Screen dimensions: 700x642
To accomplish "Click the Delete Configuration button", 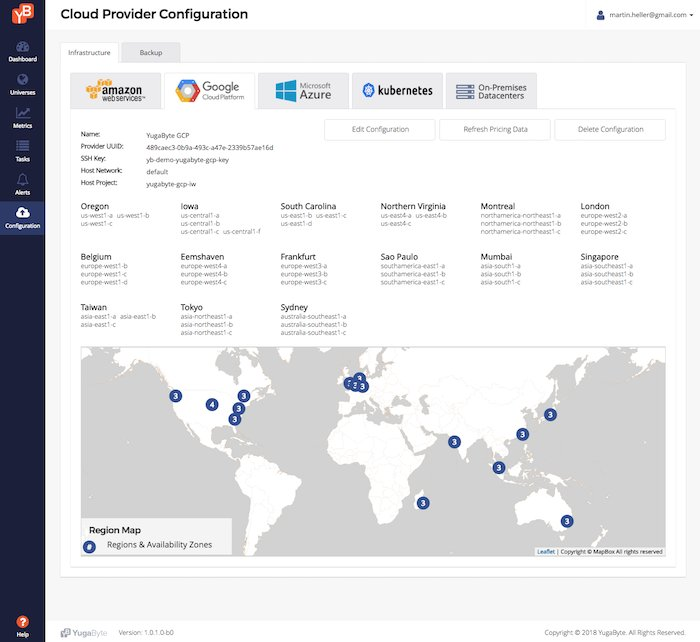I will [610, 129].
